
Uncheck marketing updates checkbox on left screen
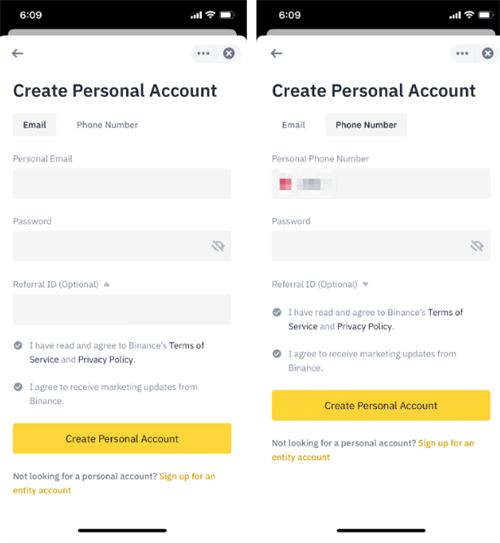click(x=18, y=387)
